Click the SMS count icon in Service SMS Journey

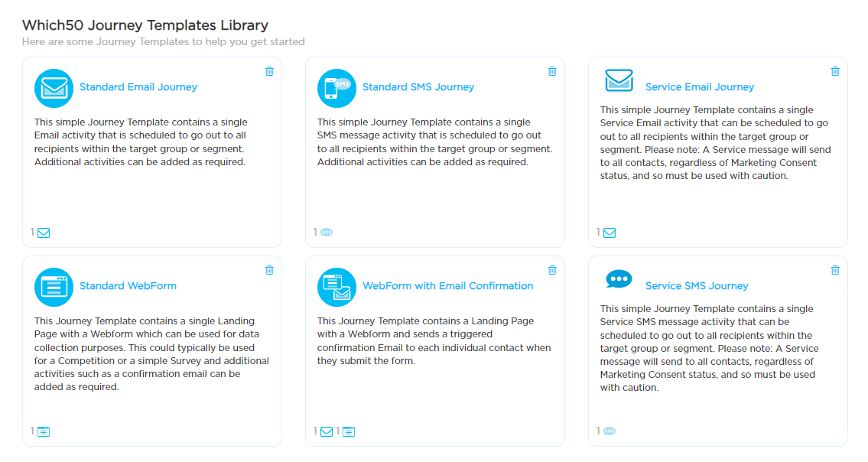610,431
